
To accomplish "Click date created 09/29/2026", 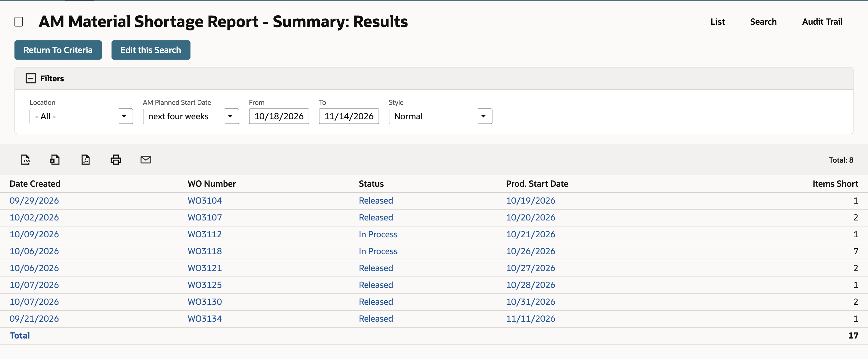I will pyautogui.click(x=34, y=201).
